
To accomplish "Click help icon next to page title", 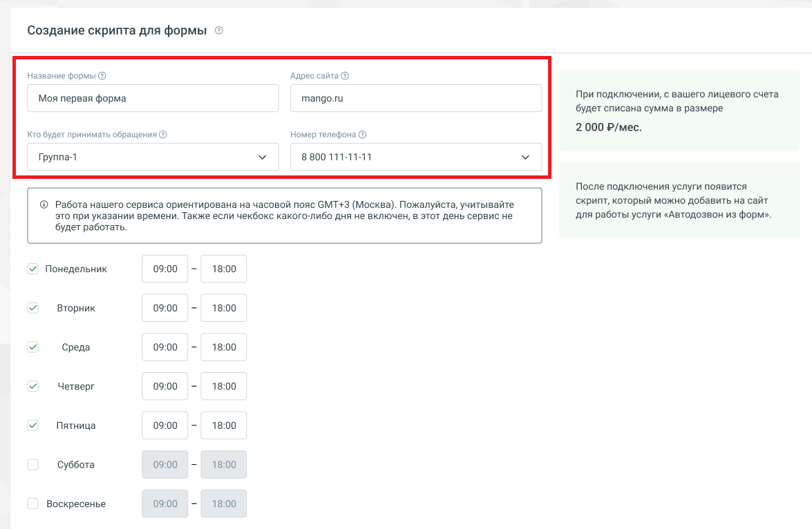I will tap(219, 30).
